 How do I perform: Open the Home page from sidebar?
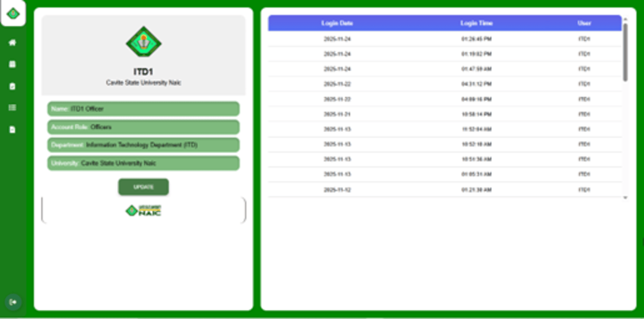(12, 43)
